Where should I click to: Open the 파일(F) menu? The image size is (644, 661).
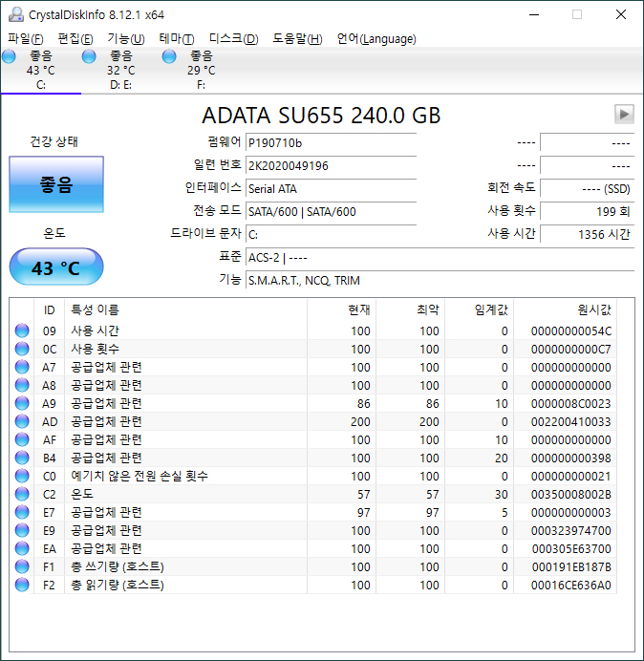(x=26, y=39)
